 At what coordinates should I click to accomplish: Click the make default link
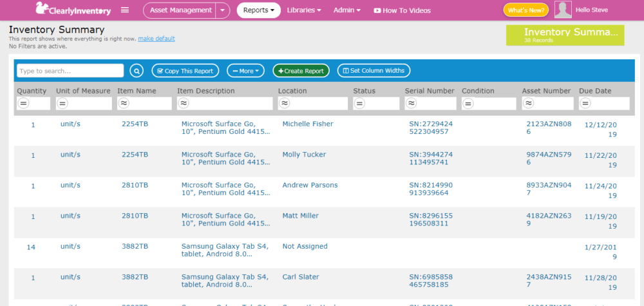(x=156, y=39)
